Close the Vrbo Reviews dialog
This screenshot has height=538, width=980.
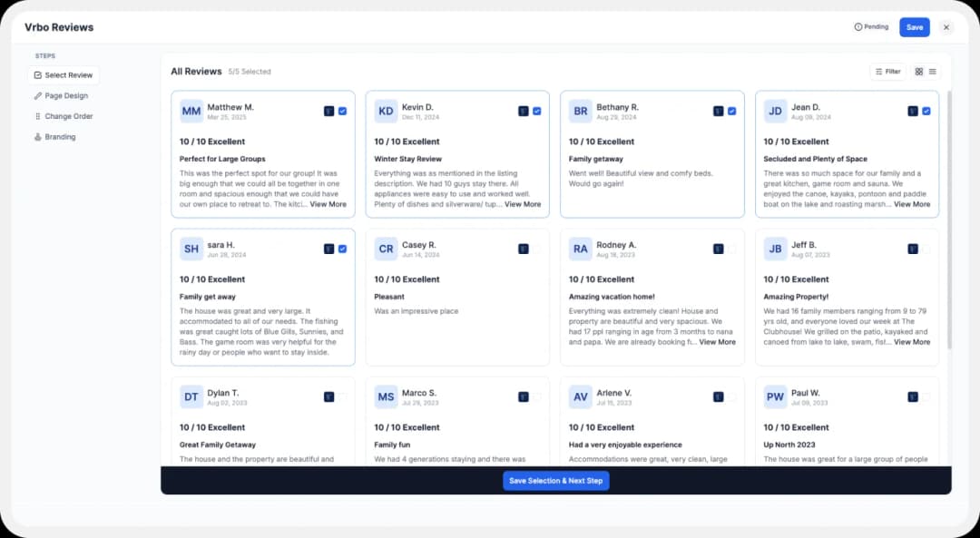point(946,27)
